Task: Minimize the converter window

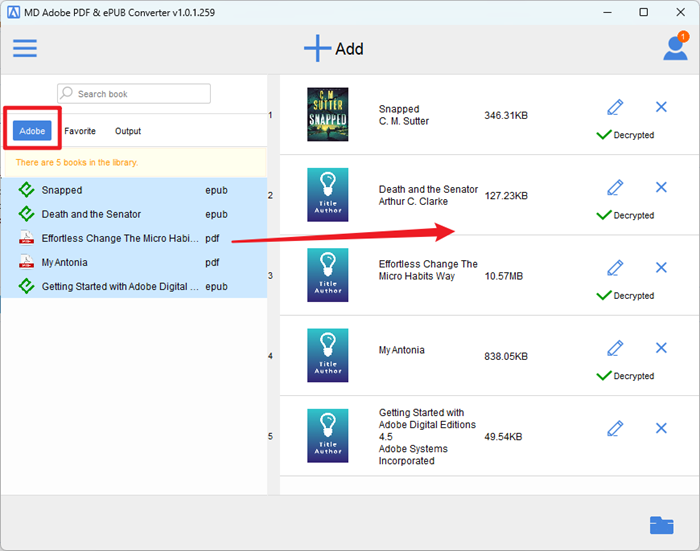Action: [x=607, y=12]
